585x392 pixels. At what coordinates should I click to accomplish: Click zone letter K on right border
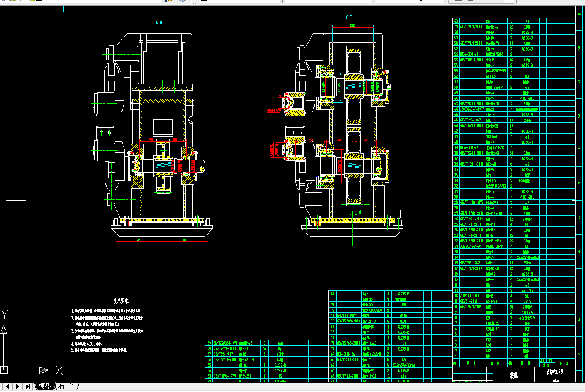(x=579, y=353)
